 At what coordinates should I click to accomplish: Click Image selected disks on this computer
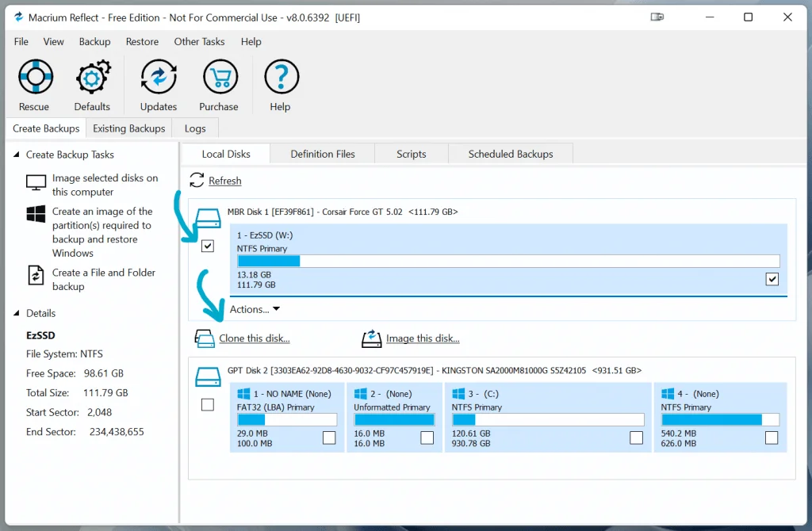(105, 185)
